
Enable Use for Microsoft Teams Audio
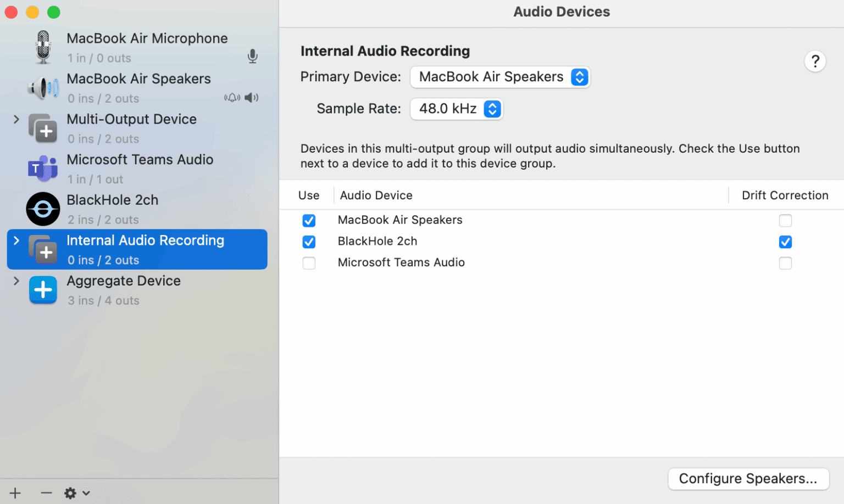click(309, 263)
